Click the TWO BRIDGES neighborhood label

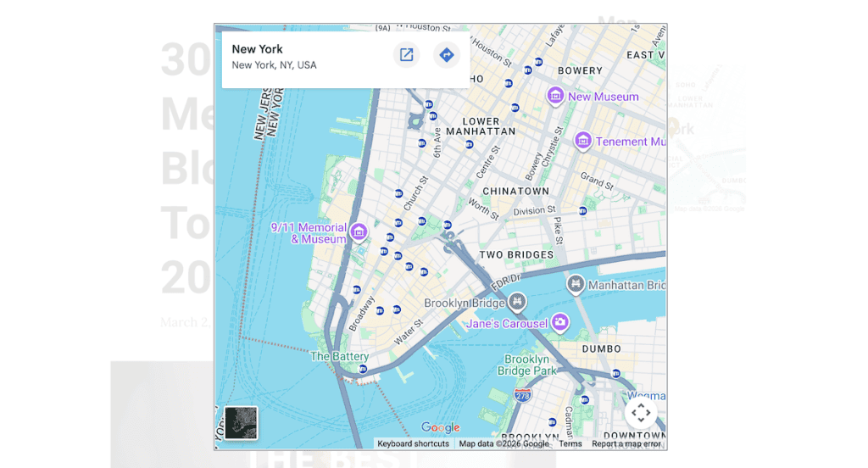pos(516,254)
